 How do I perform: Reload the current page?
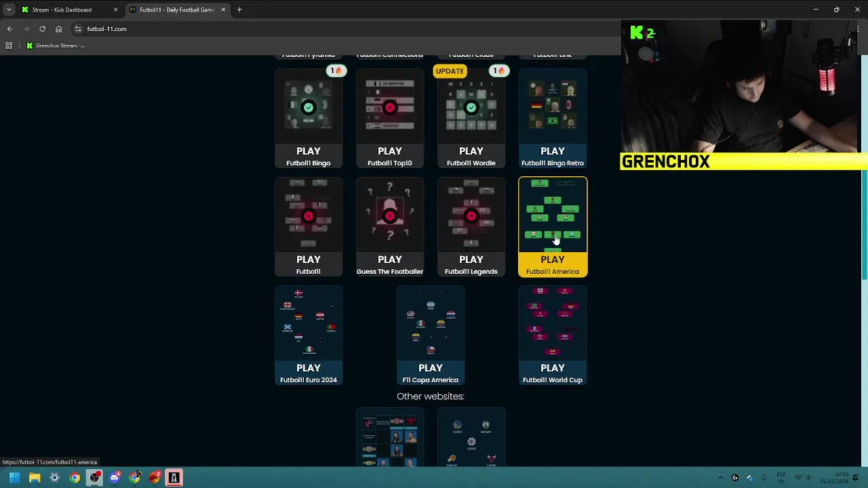click(42, 29)
